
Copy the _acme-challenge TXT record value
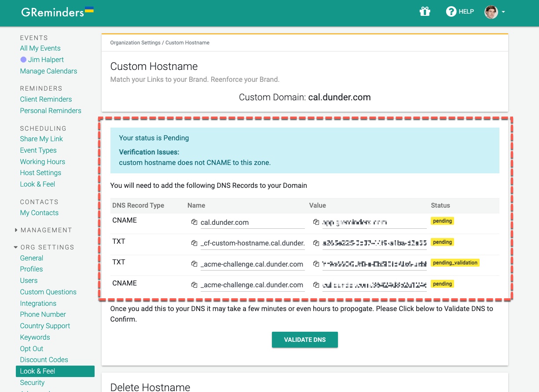click(x=316, y=264)
